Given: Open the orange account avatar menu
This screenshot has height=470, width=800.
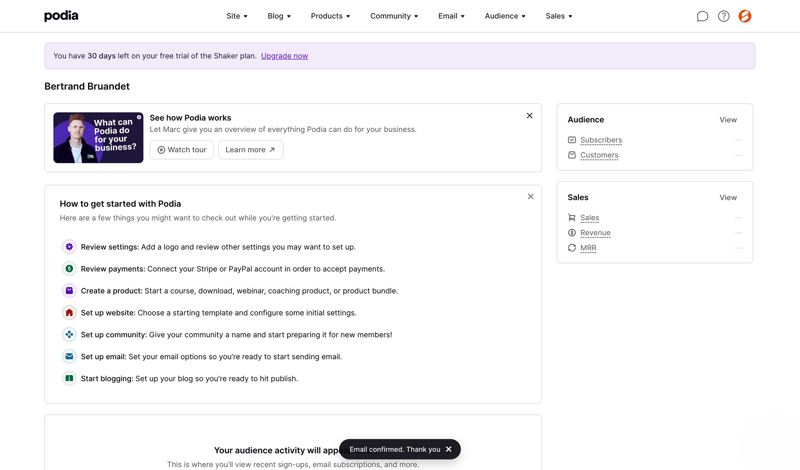Looking at the screenshot, I should coord(745,16).
